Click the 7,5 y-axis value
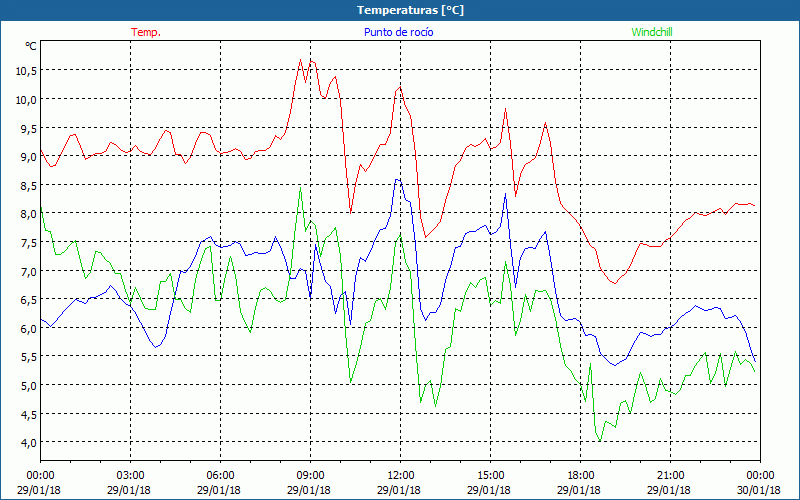The height and width of the screenshot is (500, 800). pyautogui.click(x=29, y=242)
